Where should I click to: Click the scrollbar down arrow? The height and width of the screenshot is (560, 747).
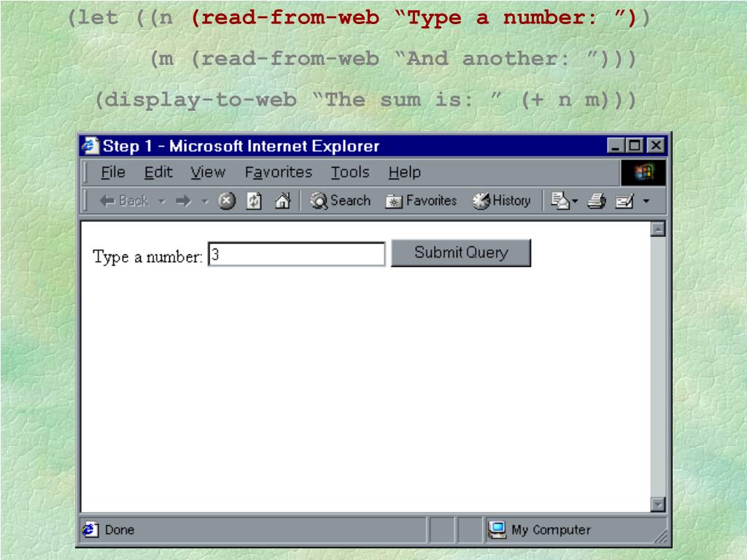(658, 505)
